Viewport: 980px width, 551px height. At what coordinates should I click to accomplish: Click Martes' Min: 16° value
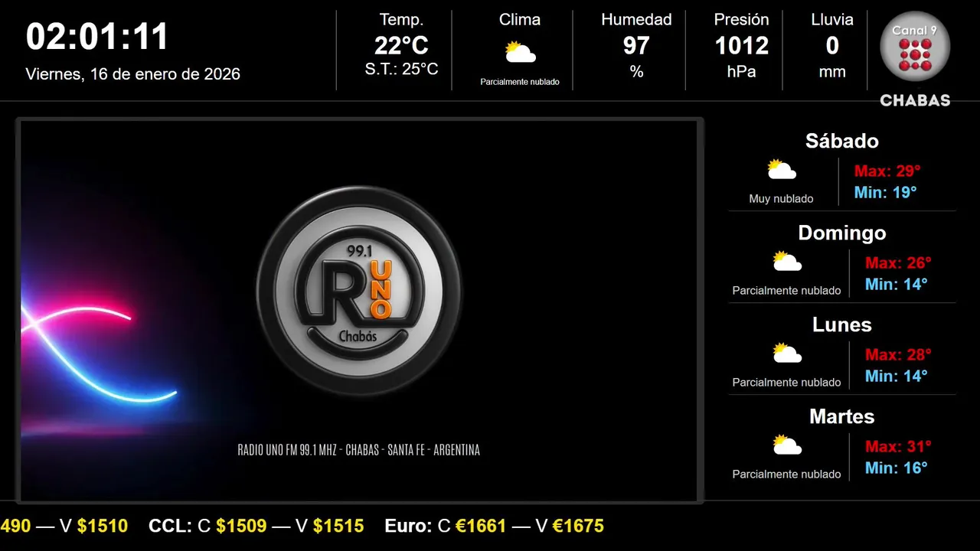click(x=897, y=468)
